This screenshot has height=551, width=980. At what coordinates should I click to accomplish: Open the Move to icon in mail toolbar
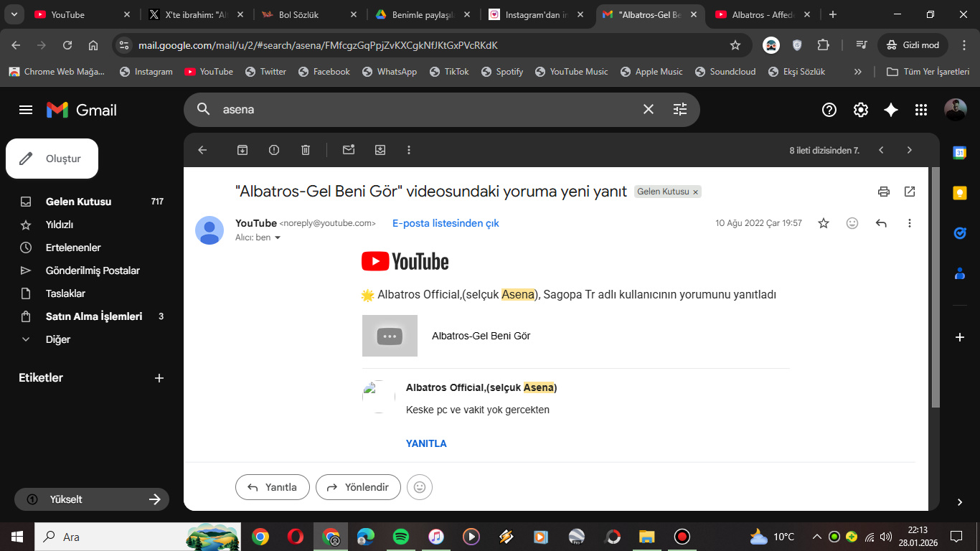tap(380, 150)
